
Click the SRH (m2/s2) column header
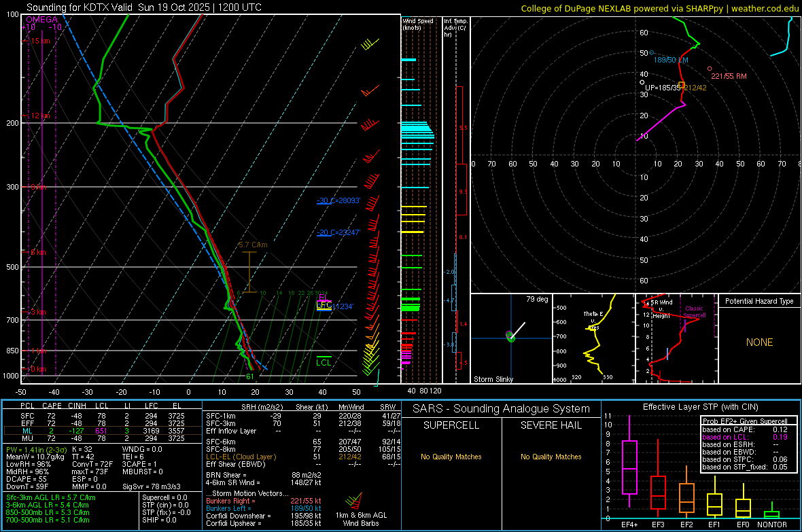(x=262, y=407)
